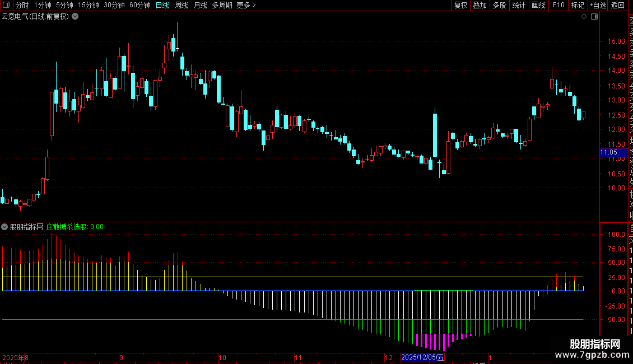This screenshot has height=364, width=633.
Task: Open F10 company information
Action: click(558, 5)
